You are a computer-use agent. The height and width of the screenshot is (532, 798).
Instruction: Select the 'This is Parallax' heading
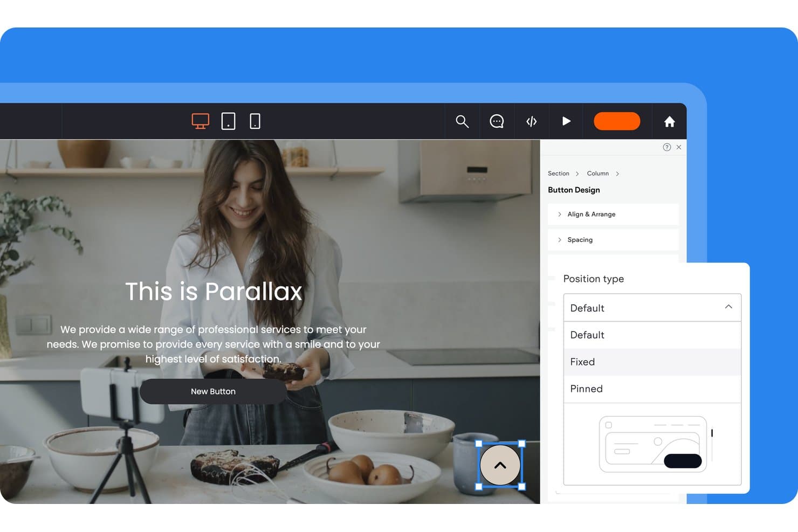pos(214,292)
